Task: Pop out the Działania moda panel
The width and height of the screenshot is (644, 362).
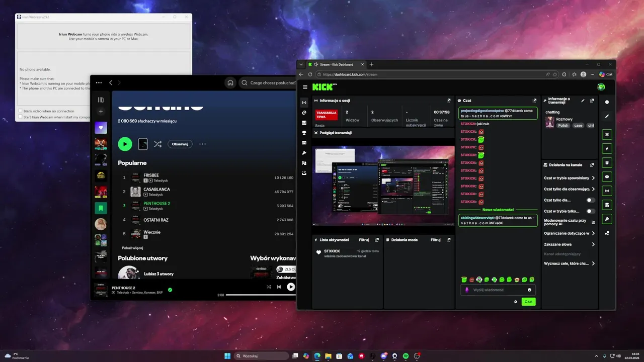Action: coord(448,240)
